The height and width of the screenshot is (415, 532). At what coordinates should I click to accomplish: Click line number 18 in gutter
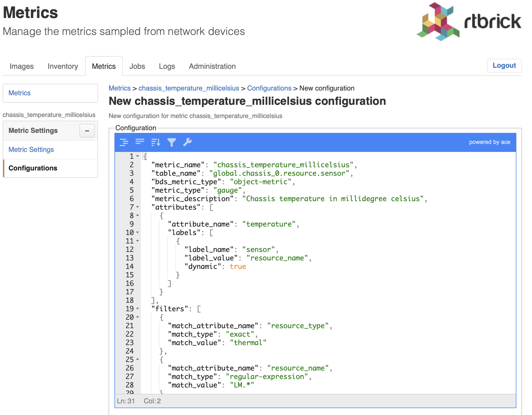[x=130, y=300]
